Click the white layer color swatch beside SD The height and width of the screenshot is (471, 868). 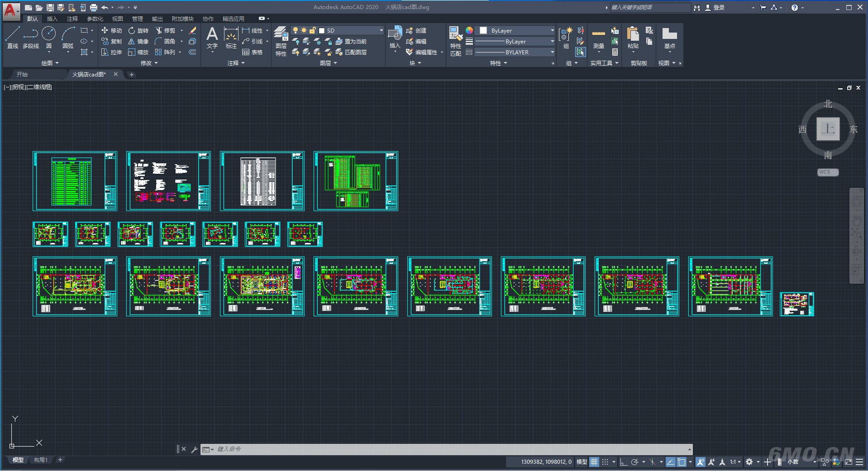(322, 30)
